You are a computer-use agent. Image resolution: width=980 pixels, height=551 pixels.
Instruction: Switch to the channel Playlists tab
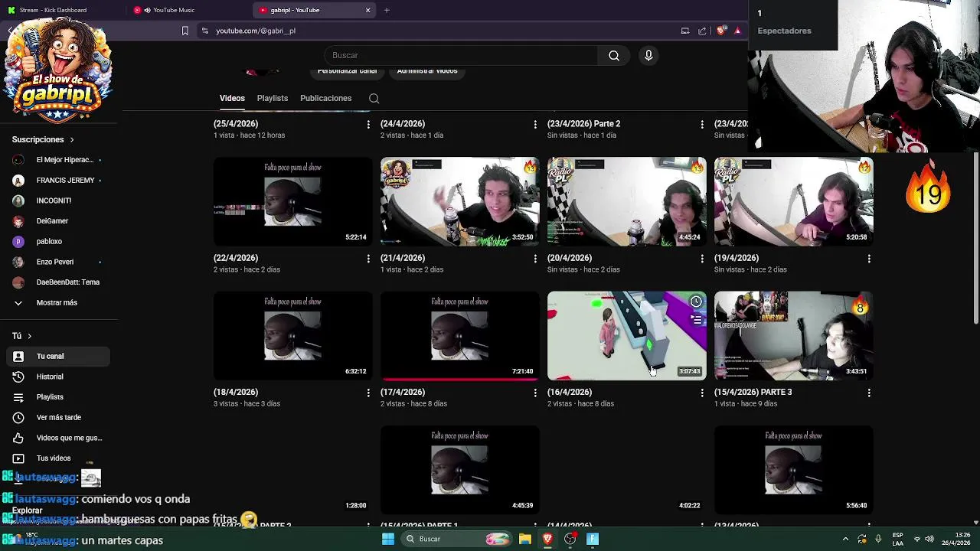(273, 98)
